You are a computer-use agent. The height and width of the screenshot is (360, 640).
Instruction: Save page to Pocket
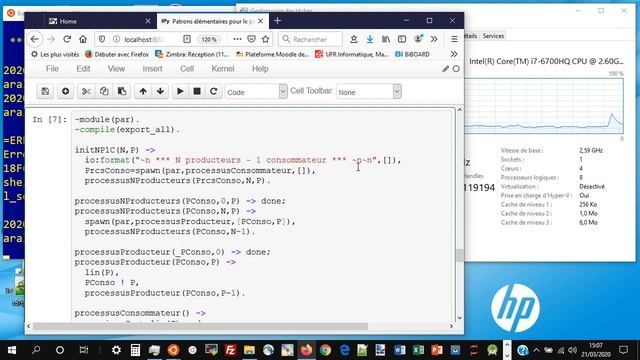point(251,39)
